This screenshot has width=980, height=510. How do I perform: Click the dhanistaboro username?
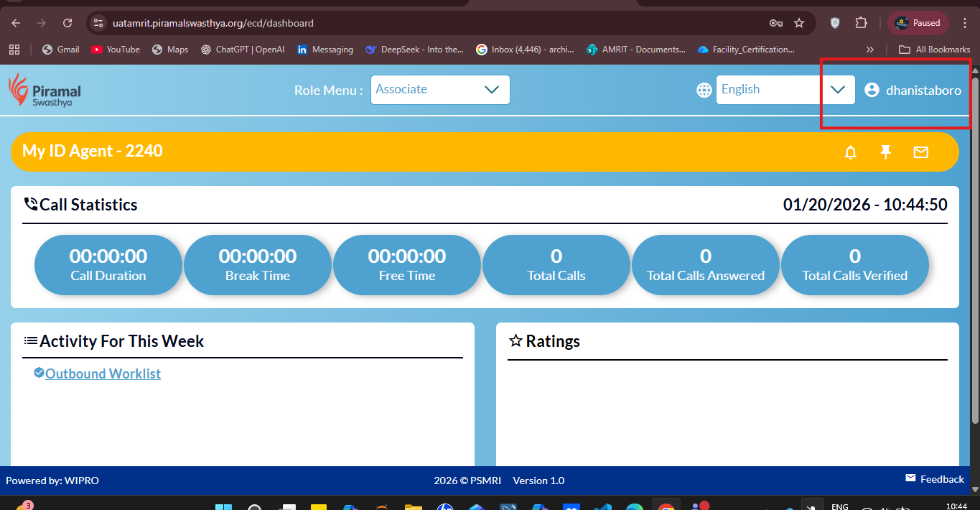pos(923,91)
